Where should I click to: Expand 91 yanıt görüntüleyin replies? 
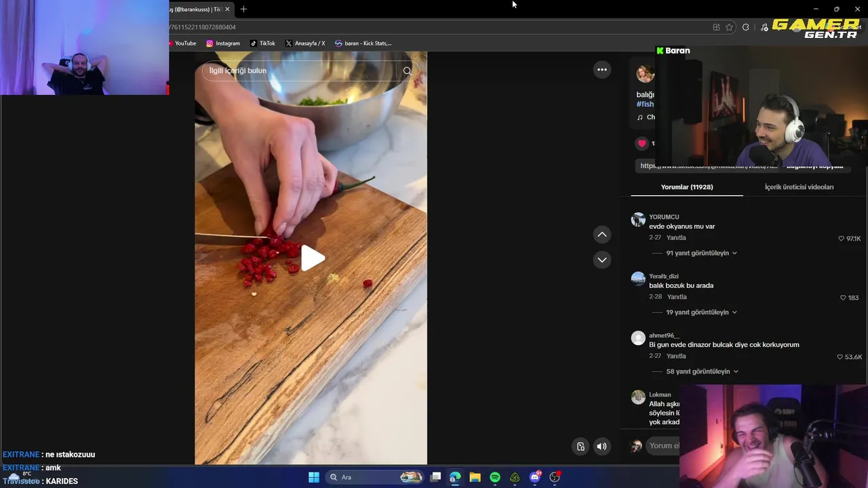[701, 253]
